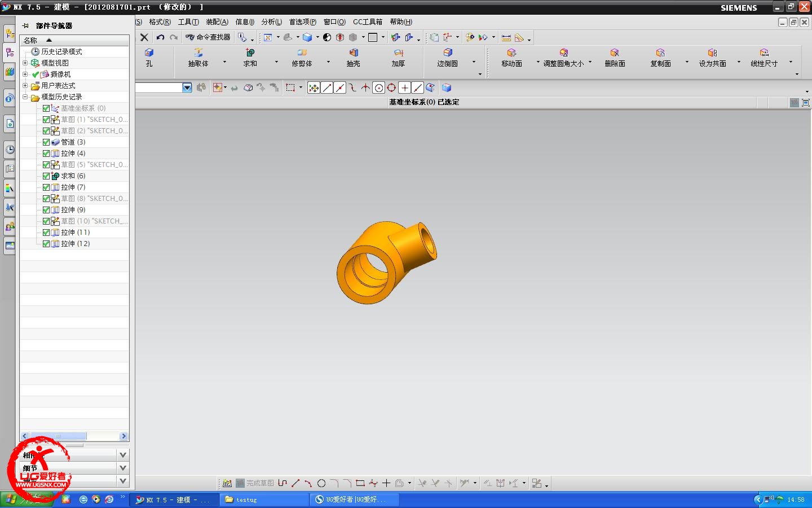Select 草图 (5) SKETCH item

tap(94, 165)
